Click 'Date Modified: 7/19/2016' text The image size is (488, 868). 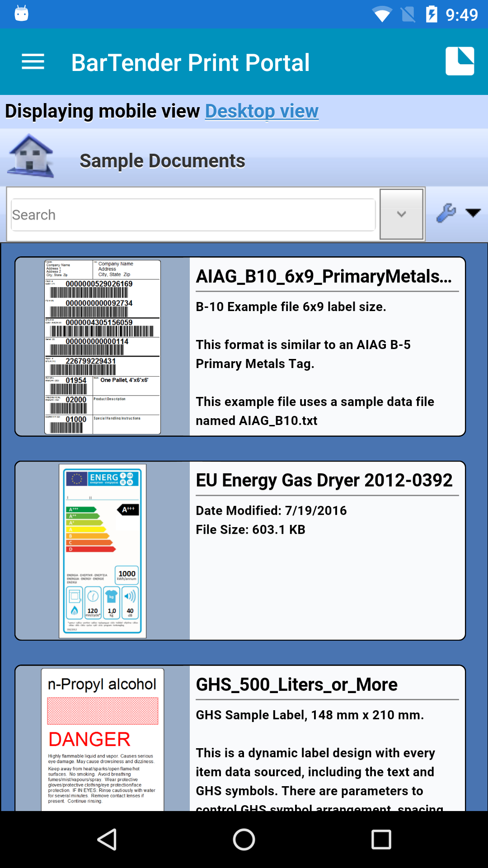[x=271, y=510]
